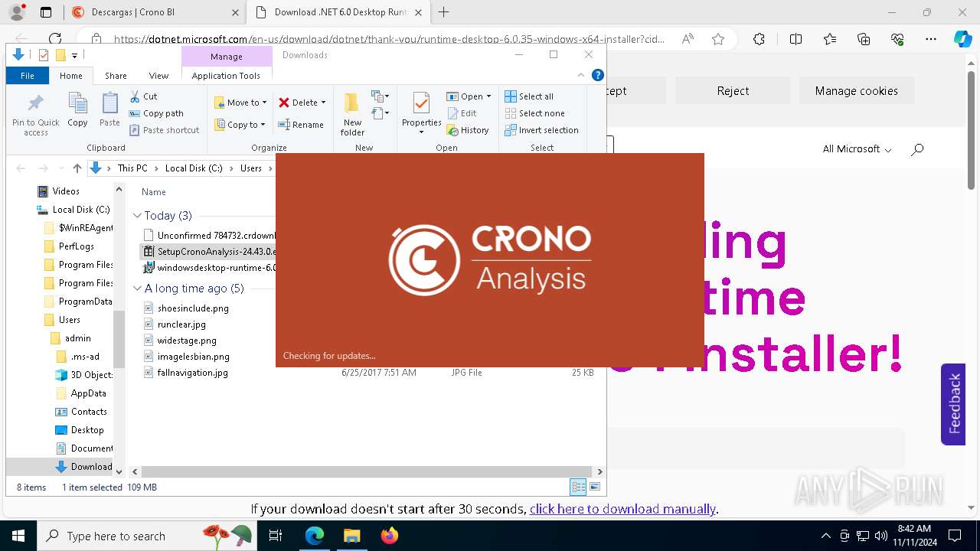
Task: Click Select none in ribbon
Action: tap(534, 113)
